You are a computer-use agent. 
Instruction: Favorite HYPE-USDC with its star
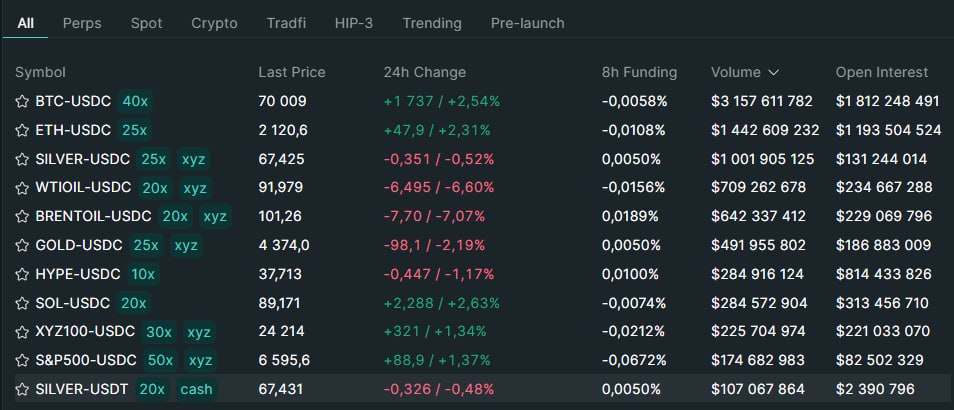(x=22, y=274)
